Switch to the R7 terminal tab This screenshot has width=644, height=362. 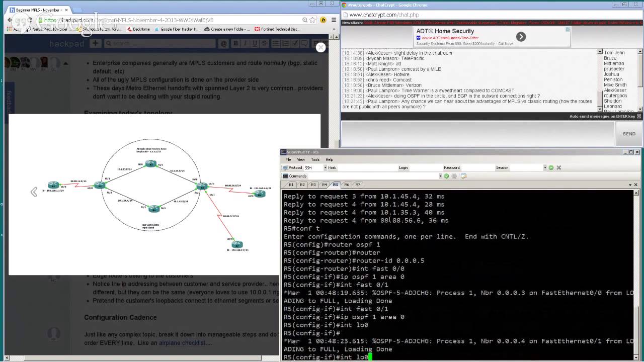pyautogui.click(x=358, y=185)
